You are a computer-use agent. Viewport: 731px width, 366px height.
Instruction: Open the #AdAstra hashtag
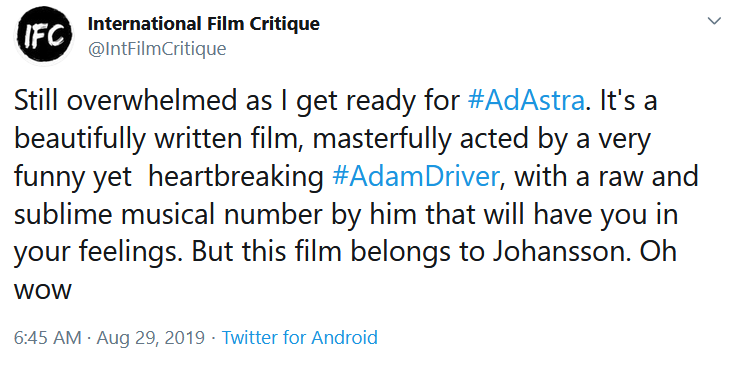526,101
